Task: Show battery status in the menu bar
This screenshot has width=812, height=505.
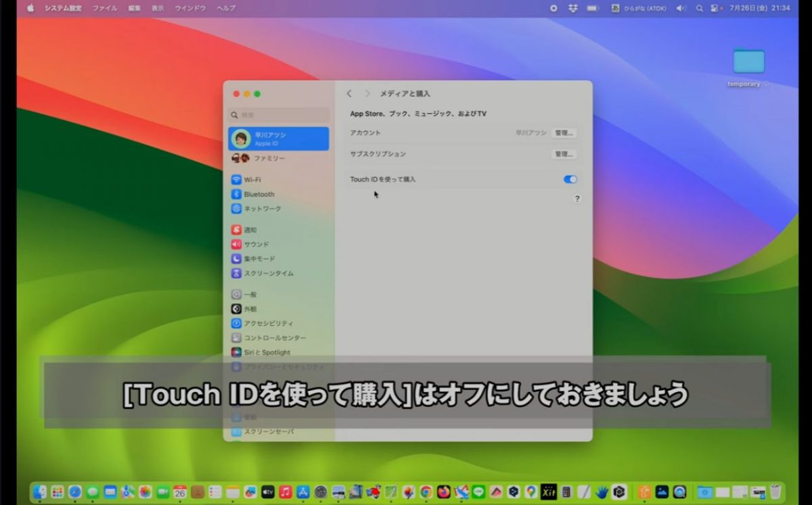Action: click(593, 8)
